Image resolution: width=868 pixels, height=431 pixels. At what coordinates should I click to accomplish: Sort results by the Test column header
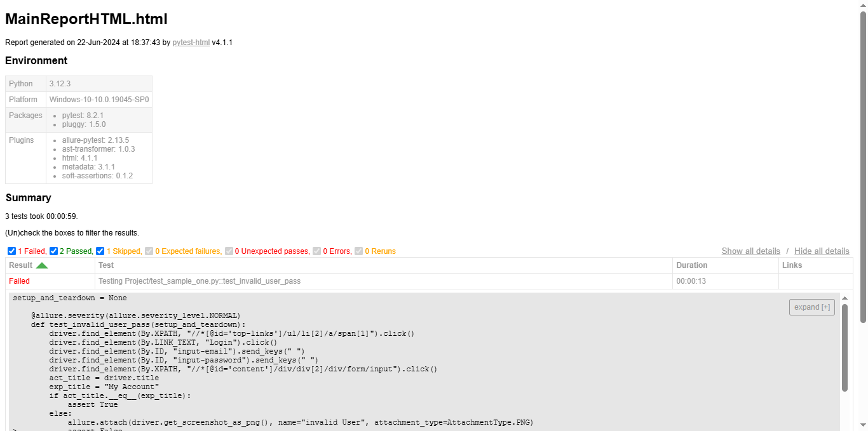point(383,265)
